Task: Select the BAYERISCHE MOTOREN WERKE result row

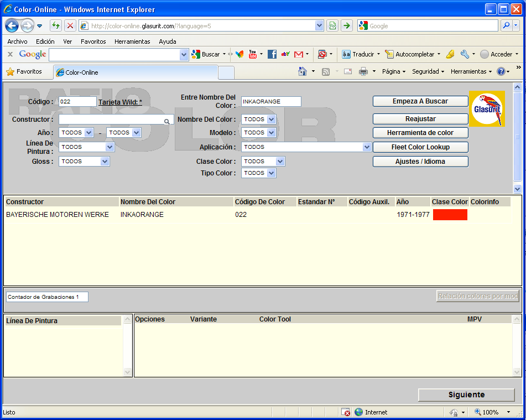Action: 257,215
